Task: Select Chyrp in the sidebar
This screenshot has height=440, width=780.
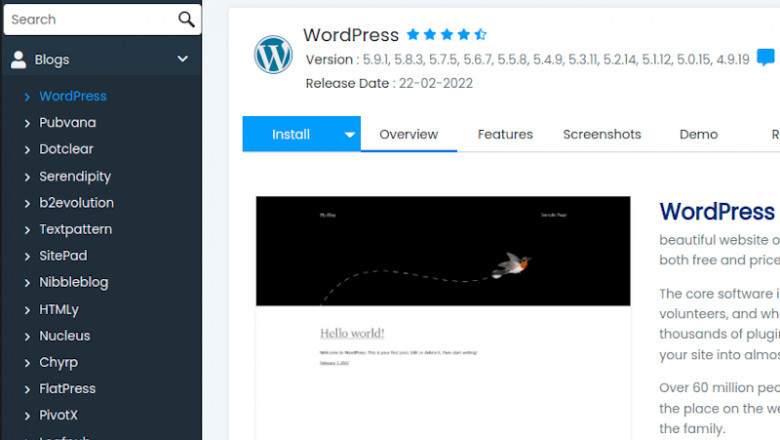Action: tap(59, 362)
